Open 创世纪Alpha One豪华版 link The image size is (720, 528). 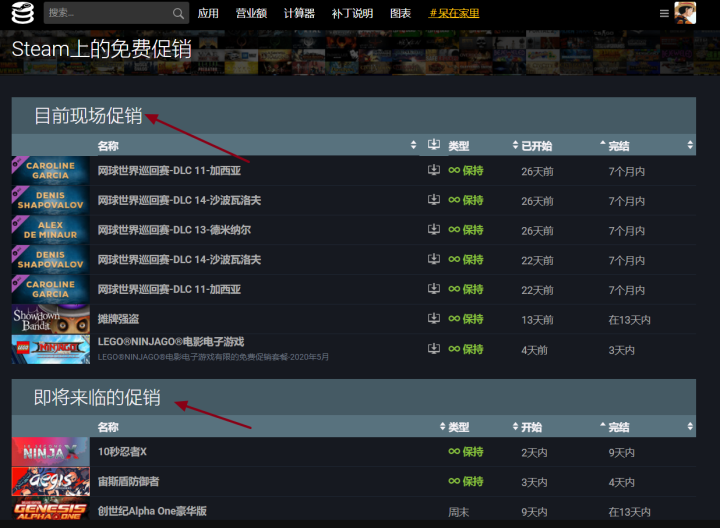pyautogui.click(x=152, y=511)
